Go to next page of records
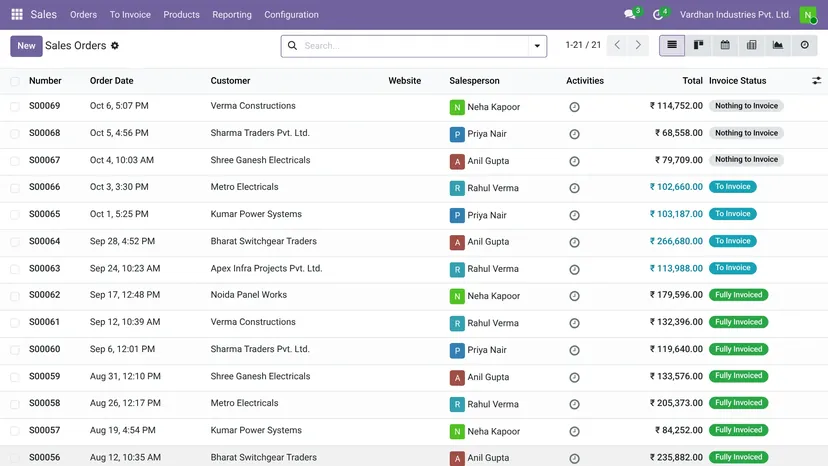 (638, 45)
